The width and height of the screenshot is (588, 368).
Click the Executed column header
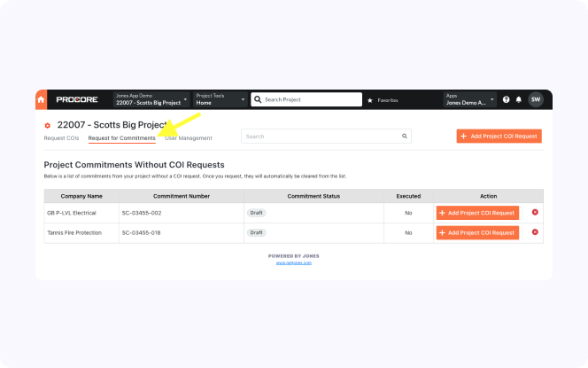tap(408, 196)
